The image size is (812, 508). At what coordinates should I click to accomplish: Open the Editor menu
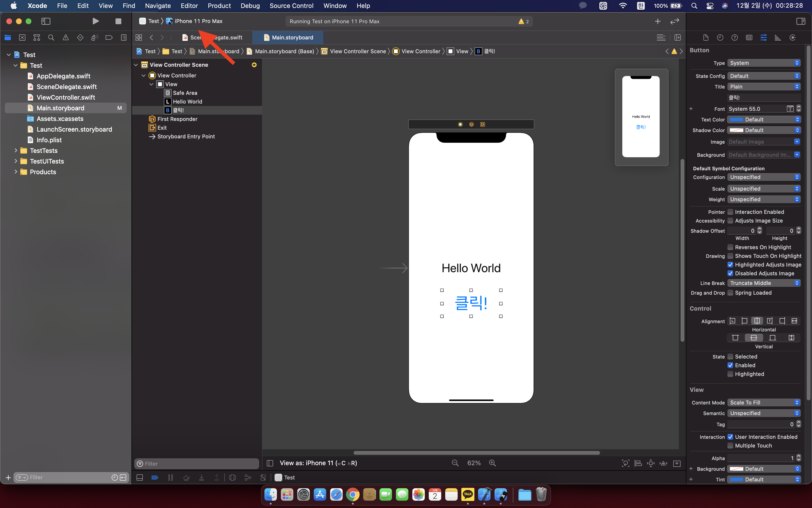189,6
